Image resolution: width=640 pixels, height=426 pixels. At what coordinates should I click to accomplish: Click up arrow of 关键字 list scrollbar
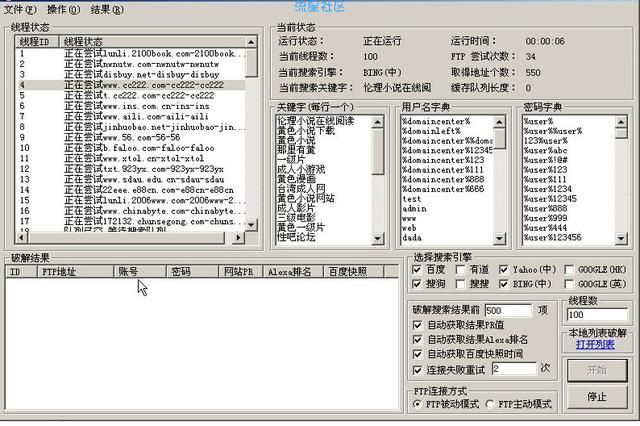(378, 122)
